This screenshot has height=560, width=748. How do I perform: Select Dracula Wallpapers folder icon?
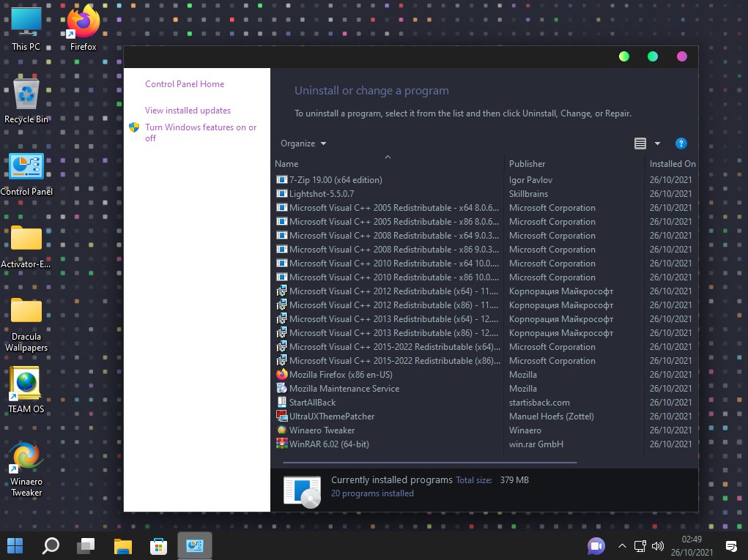(26, 325)
